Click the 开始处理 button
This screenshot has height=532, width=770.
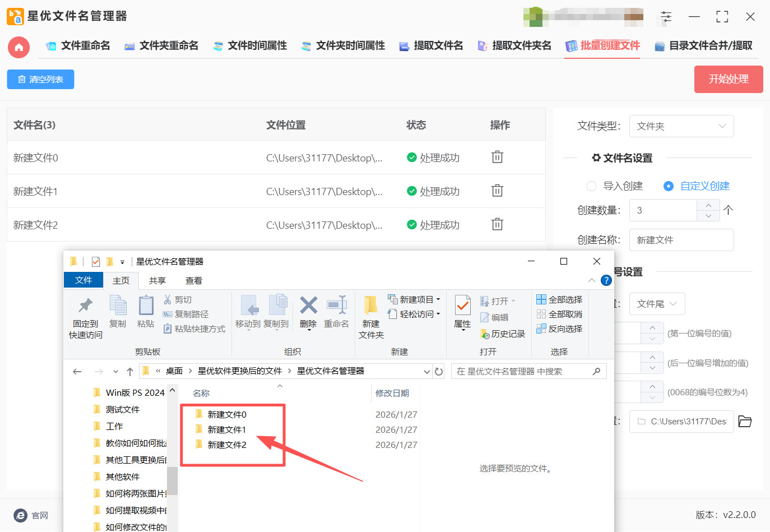pyautogui.click(x=729, y=79)
